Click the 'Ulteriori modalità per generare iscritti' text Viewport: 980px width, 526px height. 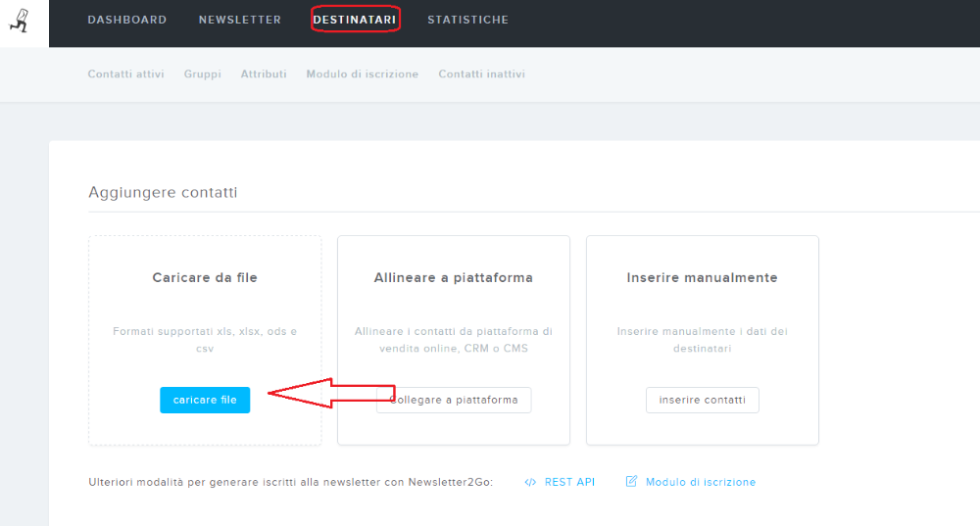coord(291,482)
